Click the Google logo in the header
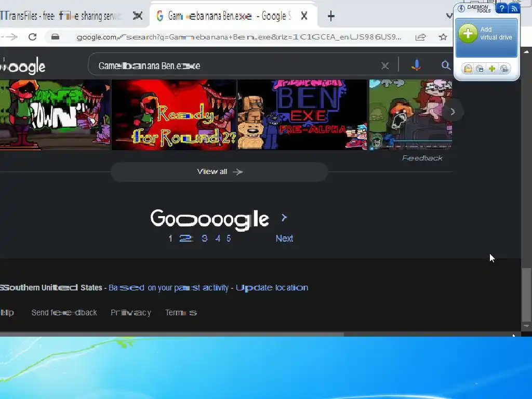The image size is (532, 399). (x=22, y=66)
